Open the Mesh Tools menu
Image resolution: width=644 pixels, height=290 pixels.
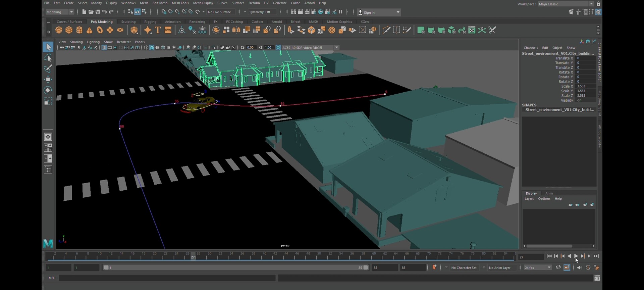click(180, 3)
